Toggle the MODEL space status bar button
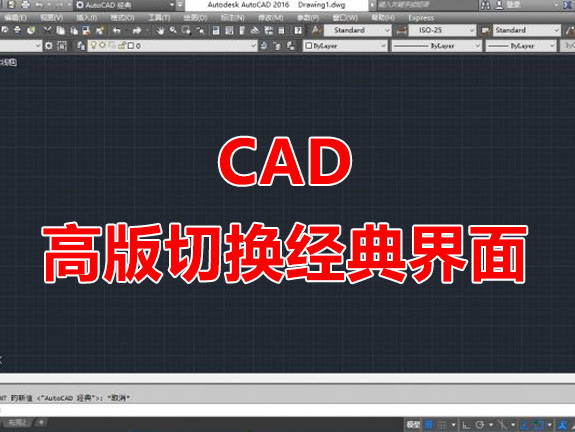This screenshot has height=432, width=575. [413, 425]
